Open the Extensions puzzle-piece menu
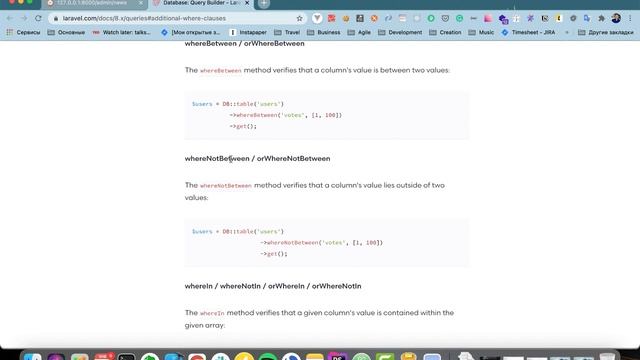 point(601,18)
